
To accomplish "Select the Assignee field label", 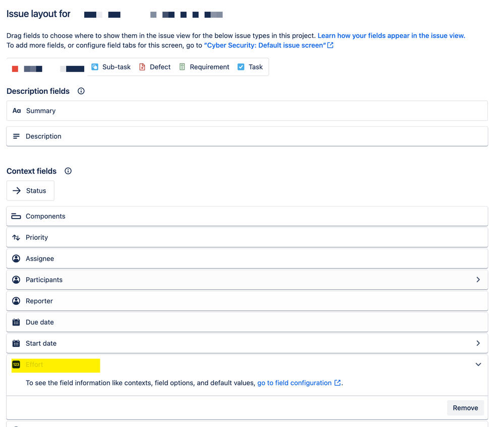I will [x=40, y=258].
